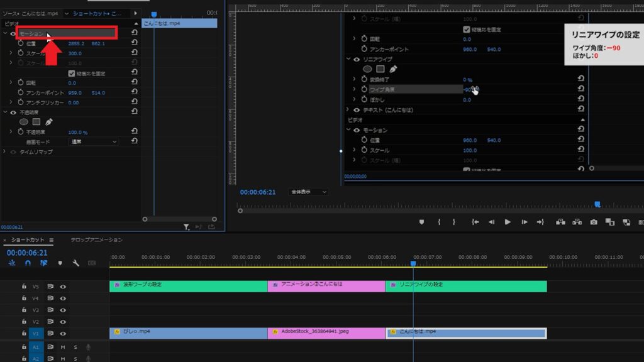Go to Out point

[x=540, y=222]
